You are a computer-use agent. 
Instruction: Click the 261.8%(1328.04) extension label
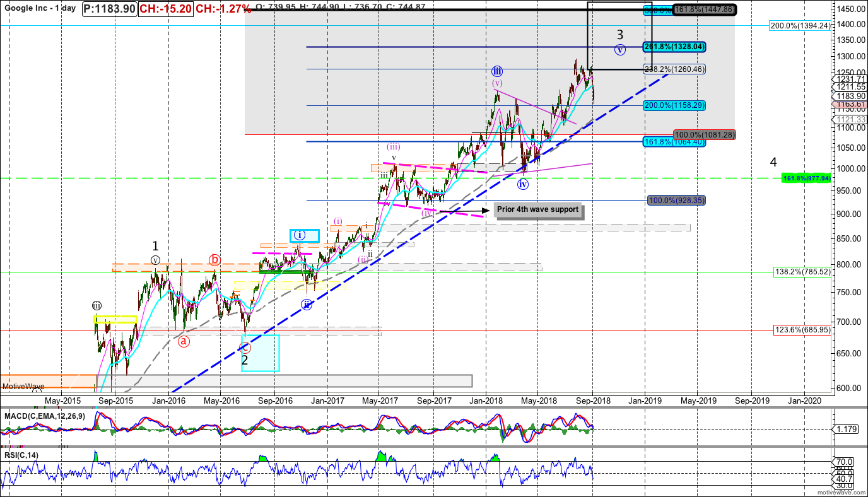[674, 47]
